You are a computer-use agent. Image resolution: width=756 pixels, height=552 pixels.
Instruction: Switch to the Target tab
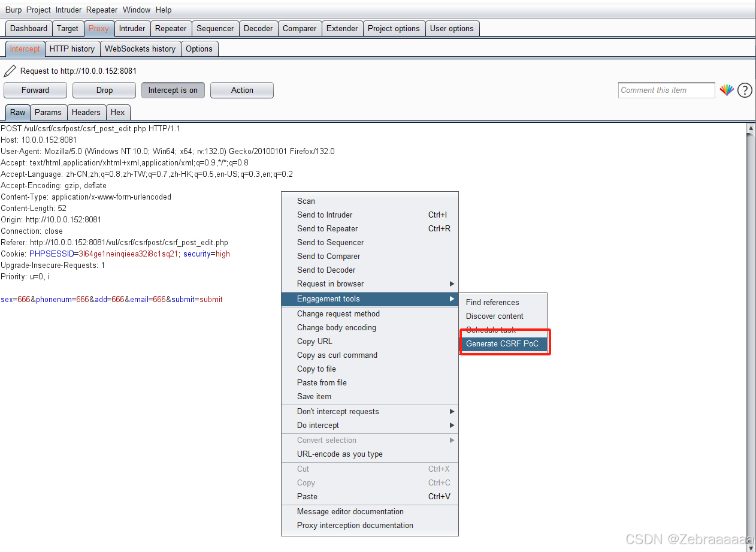[x=68, y=28]
